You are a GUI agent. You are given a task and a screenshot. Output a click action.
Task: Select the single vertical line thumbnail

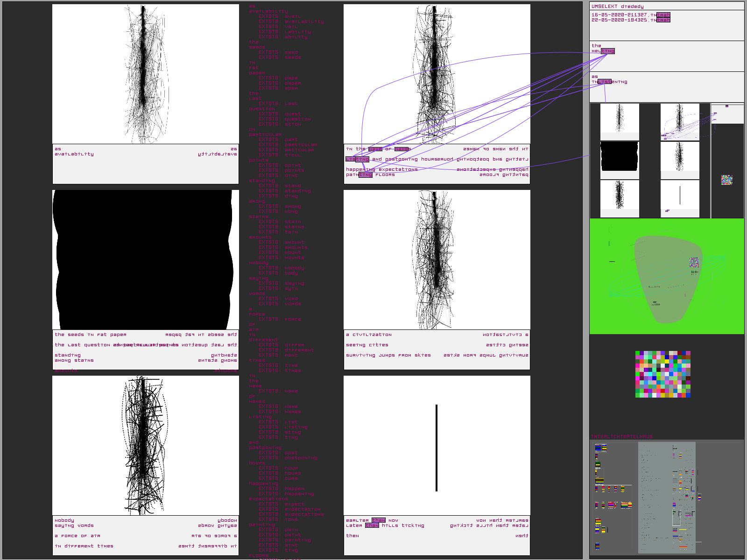[680, 195]
